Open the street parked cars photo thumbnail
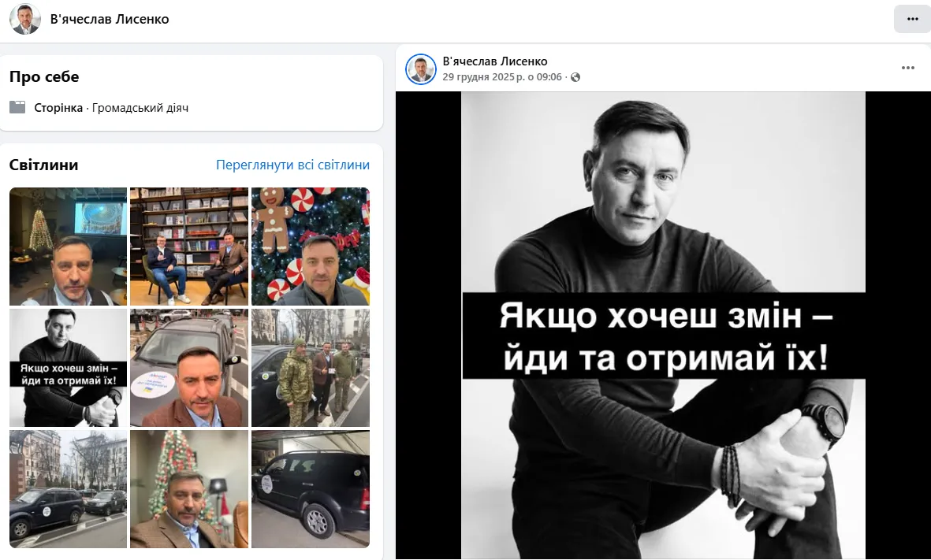Image resolution: width=931 pixels, height=560 pixels. [69, 489]
